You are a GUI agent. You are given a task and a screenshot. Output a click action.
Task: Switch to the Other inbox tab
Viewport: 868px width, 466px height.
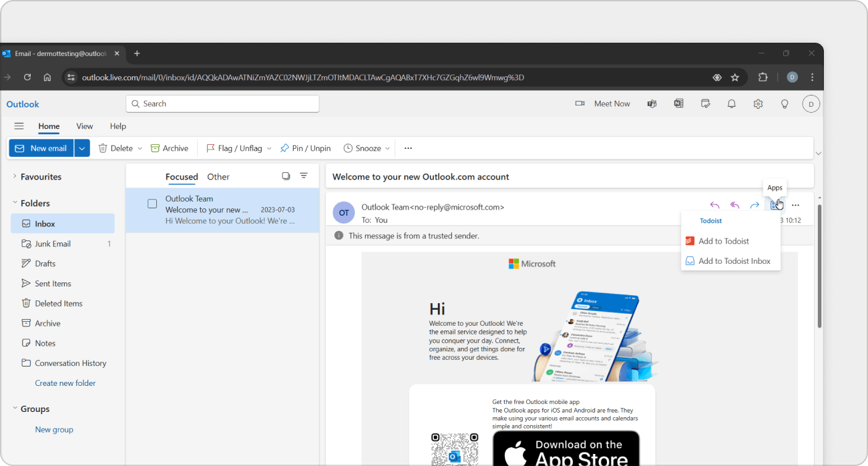218,177
